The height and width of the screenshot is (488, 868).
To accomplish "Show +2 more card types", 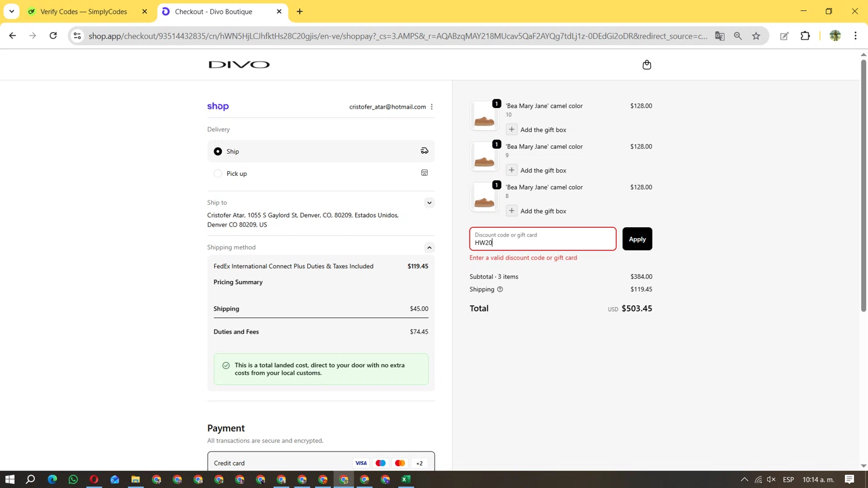I will click(x=420, y=463).
